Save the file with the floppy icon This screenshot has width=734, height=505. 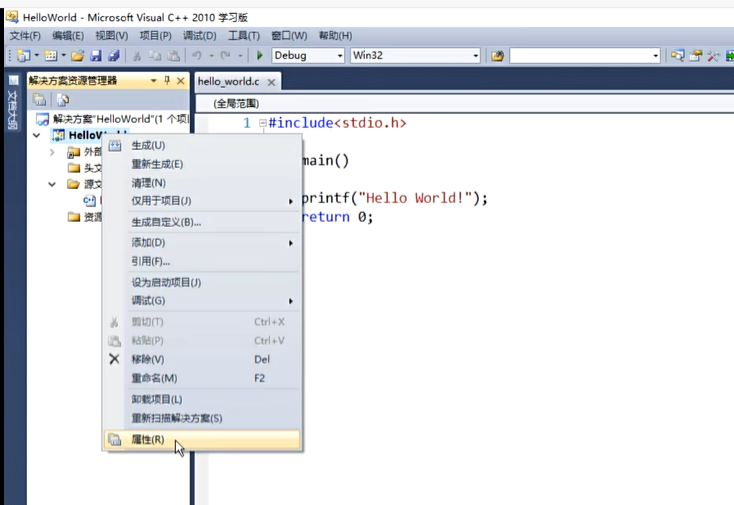click(x=95, y=56)
